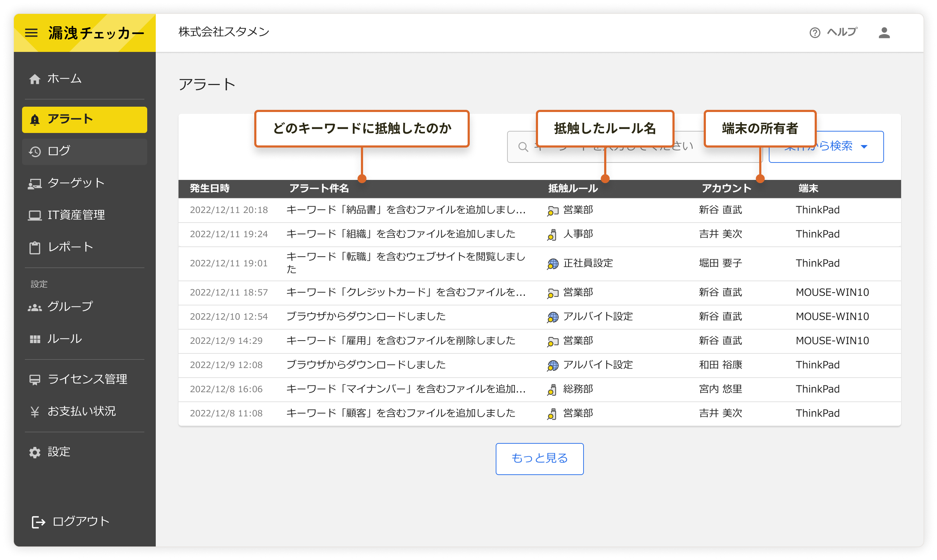Image resolution: width=937 pixels, height=560 pixels.
Task: Go to ホーム in sidebar
Action: [x=85, y=79]
